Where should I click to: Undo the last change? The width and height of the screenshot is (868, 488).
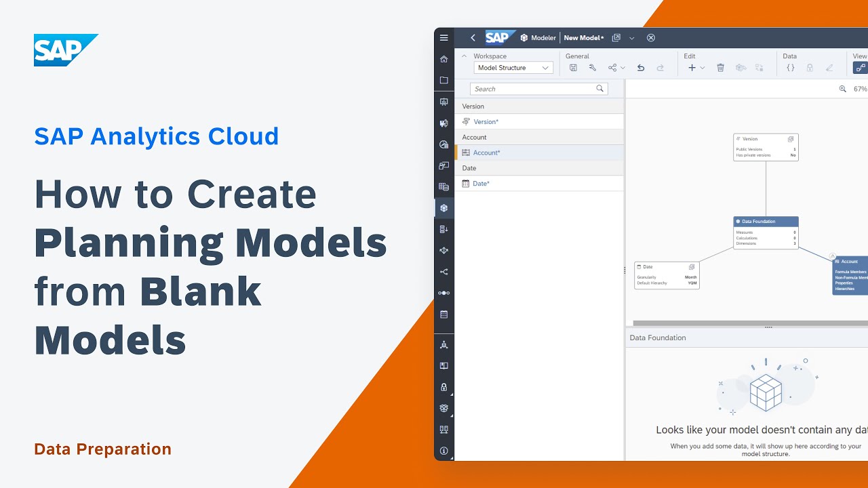click(641, 68)
